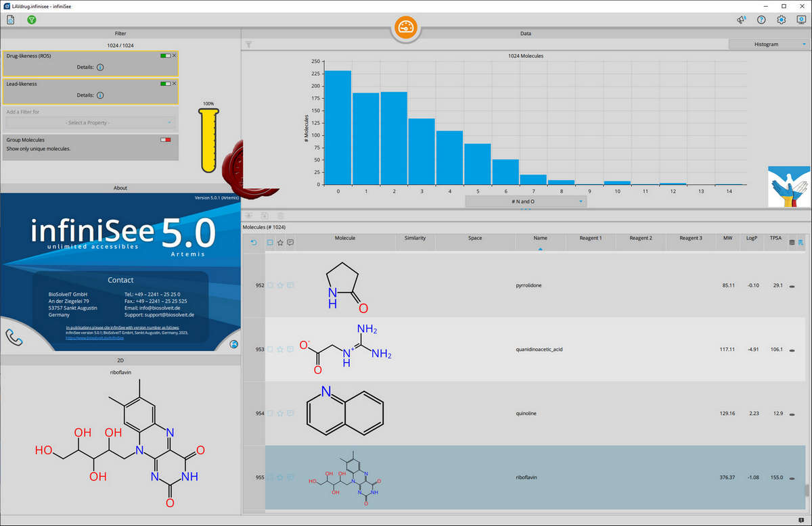This screenshot has width=812, height=526.
Task: Click the 106.1 TPSA value
Action: coord(776,350)
